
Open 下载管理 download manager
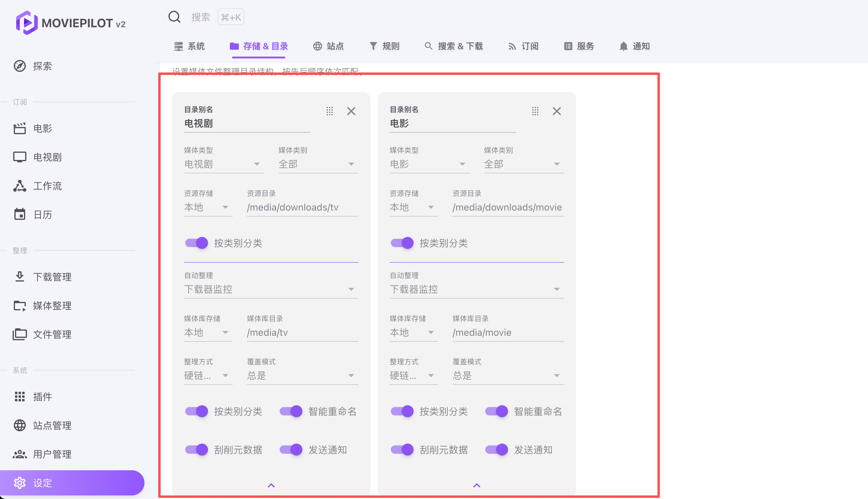pos(52,276)
